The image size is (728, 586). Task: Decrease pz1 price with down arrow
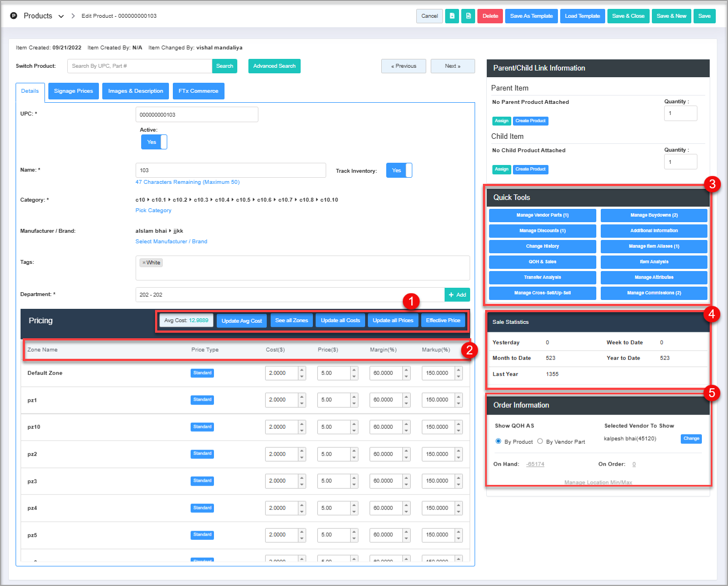(x=354, y=403)
